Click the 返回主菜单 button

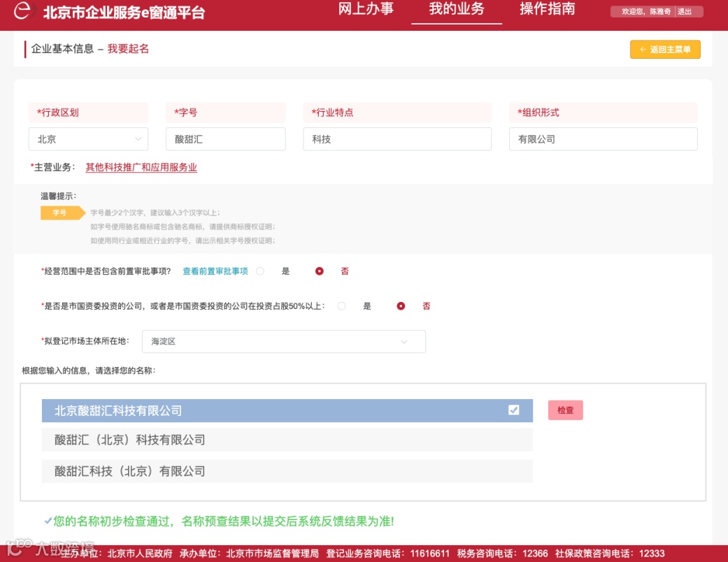pos(665,50)
